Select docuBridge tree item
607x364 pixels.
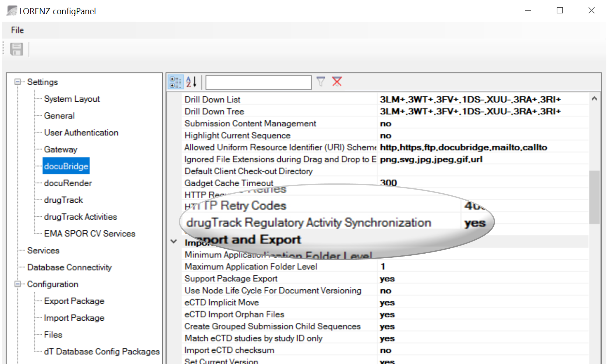click(66, 166)
